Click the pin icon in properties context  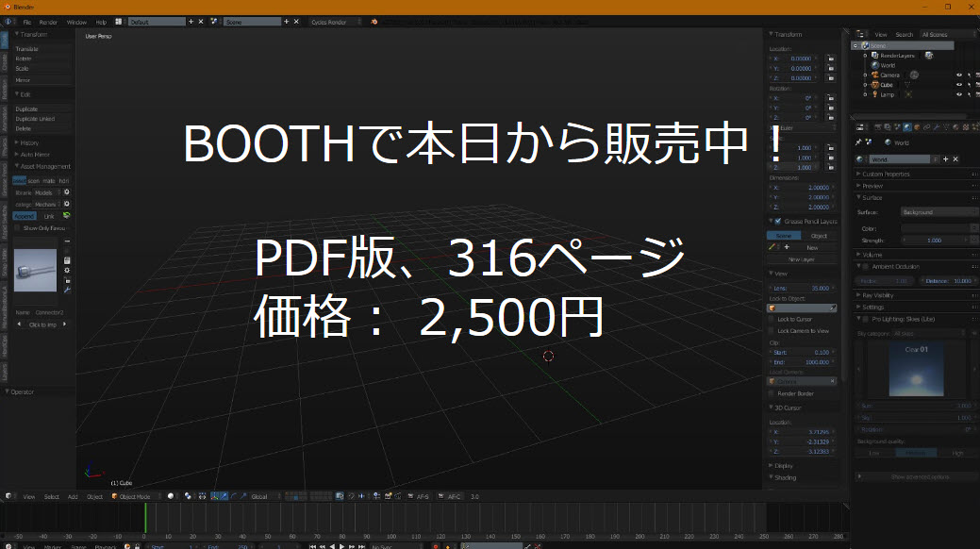858,142
